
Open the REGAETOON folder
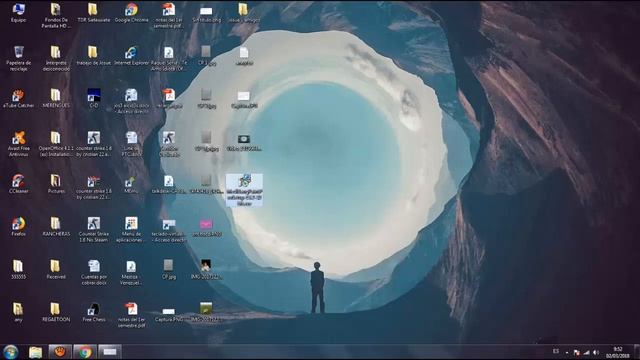coord(56,312)
